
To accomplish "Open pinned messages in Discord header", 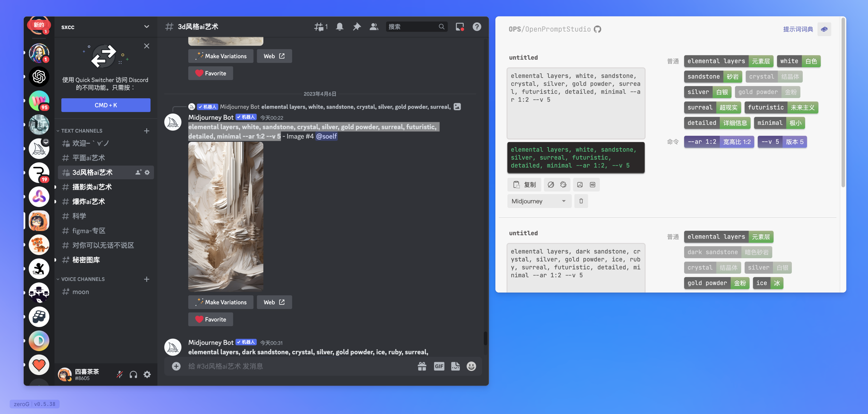I will tap(357, 27).
